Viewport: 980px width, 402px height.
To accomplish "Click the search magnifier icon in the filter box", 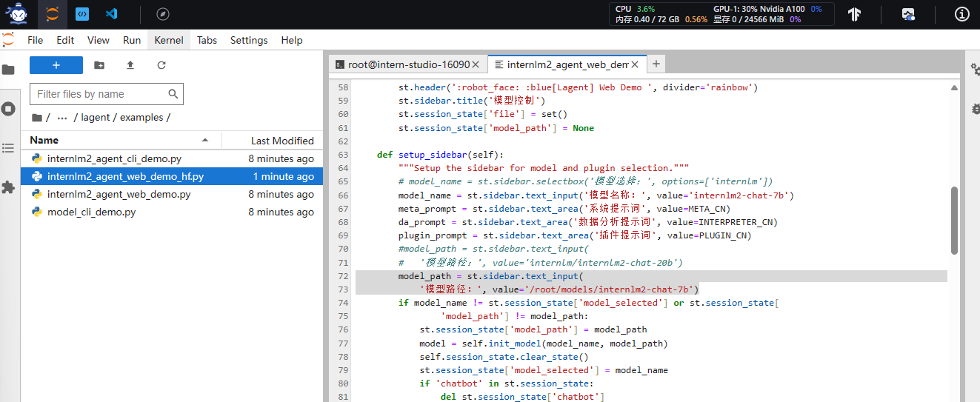I will (173, 94).
